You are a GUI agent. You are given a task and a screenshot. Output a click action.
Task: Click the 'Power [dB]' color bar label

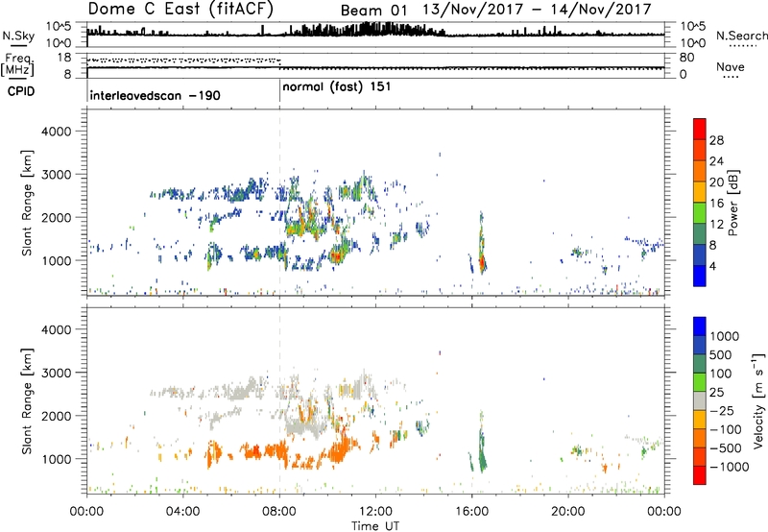[732, 203]
